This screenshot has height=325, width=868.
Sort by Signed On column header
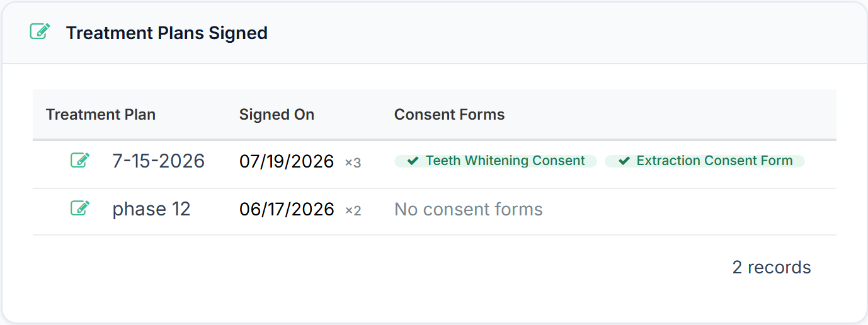point(277,115)
